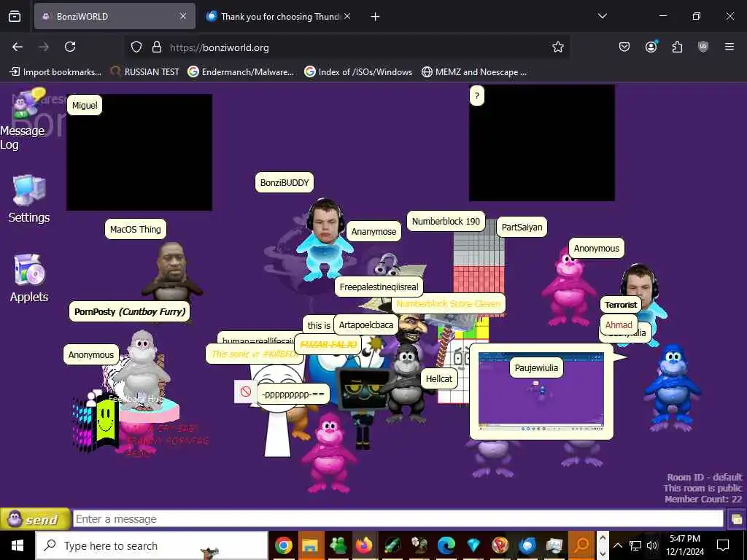Image resolution: width=747 pixels, height=560 pixels.
Task: Click the Ananymose name tag
Action: (x=373, y=231)
